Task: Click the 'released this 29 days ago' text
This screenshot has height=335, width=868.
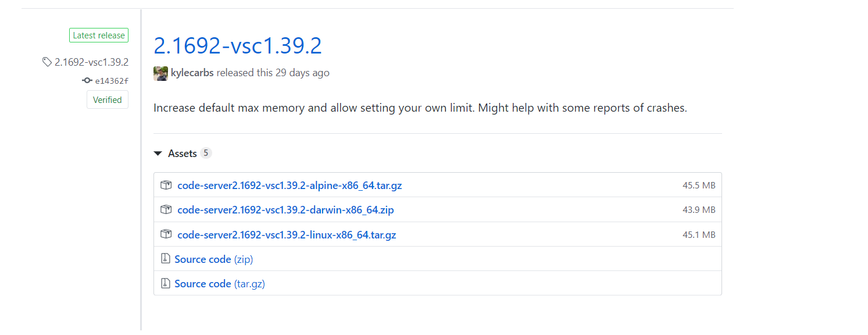Action: click(273, 73)
